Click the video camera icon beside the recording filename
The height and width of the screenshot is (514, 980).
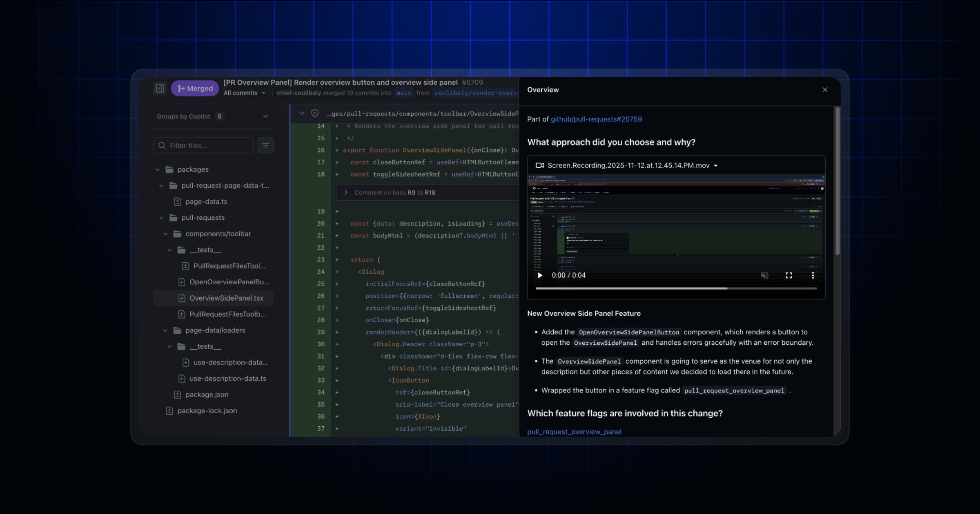(x=540, y=165)
